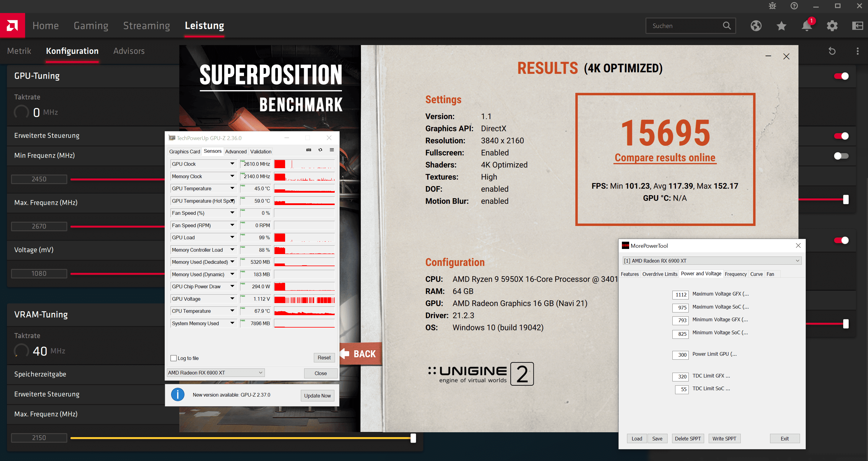This screenshot has height=461, width=868.
Task: Toggle Erweiterte Steuerung switch in GPU-Tuning
Action: pos(841,136)
